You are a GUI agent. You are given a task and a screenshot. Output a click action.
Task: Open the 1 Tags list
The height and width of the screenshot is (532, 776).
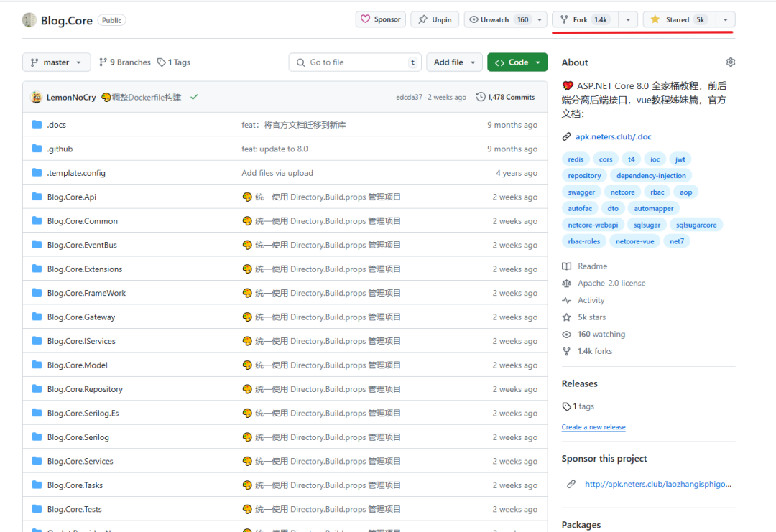click(x=174, y=62)
